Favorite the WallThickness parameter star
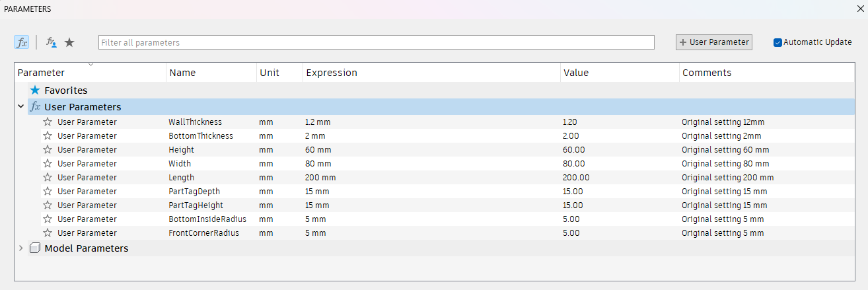The height and width of the screenshot is (290, 868). pyautogui.click(x=48, y=122)
